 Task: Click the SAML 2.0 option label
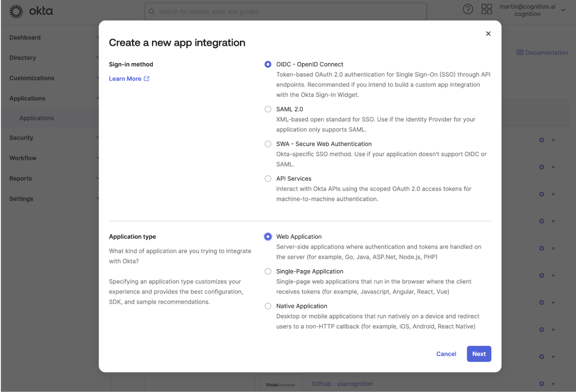(x=289, y=109)
